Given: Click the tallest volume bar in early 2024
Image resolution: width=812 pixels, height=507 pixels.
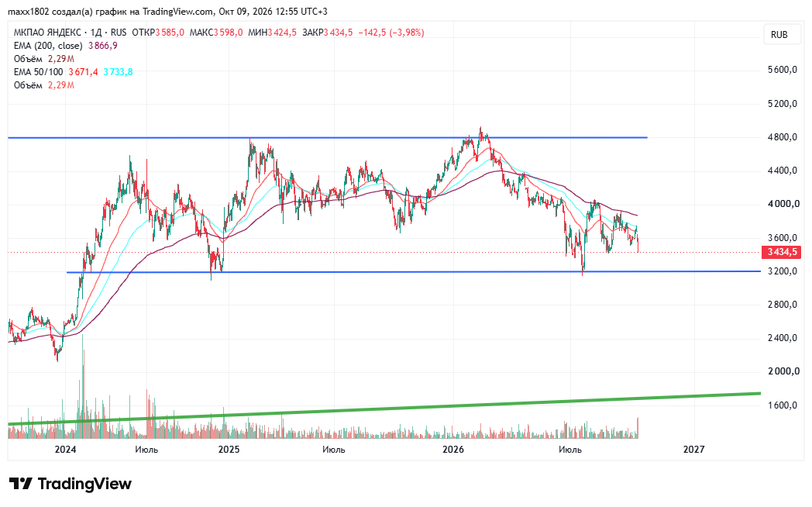Looking at the screenshot, I should pyautogui.click(x=82, y=386).
